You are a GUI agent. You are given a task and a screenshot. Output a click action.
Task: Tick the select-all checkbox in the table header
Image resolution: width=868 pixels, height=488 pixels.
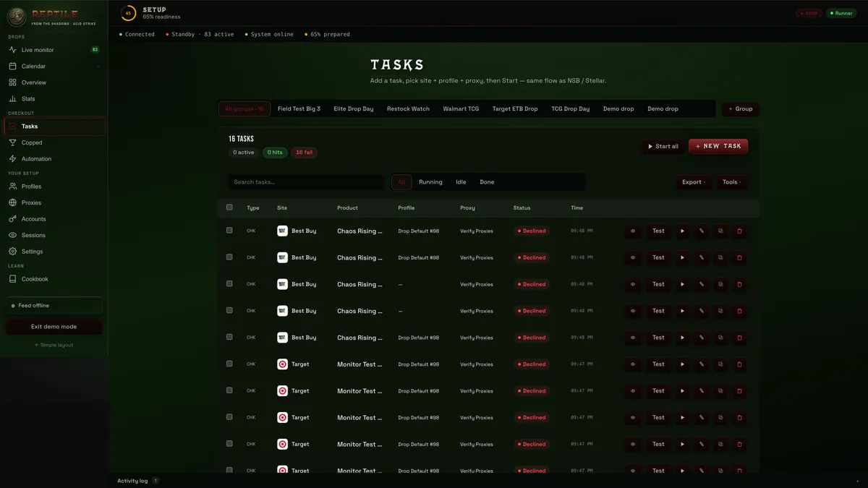pyautogui.click(x=229, y=207)
